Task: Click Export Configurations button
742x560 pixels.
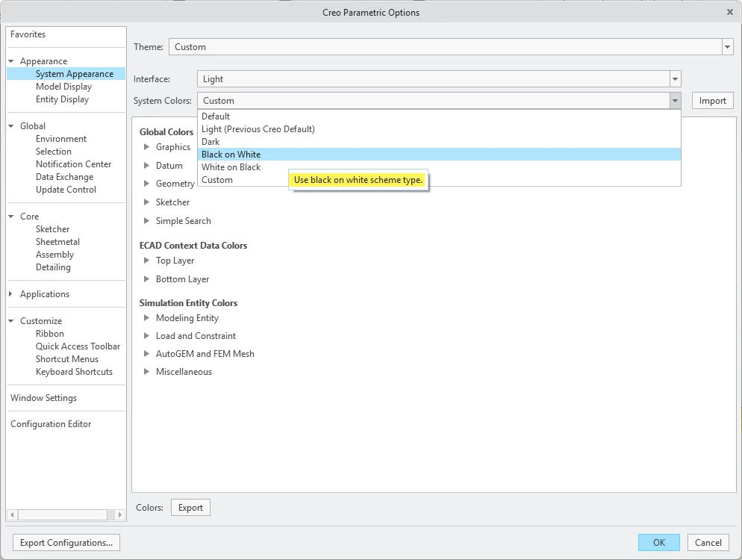Action: click(66, 543)
